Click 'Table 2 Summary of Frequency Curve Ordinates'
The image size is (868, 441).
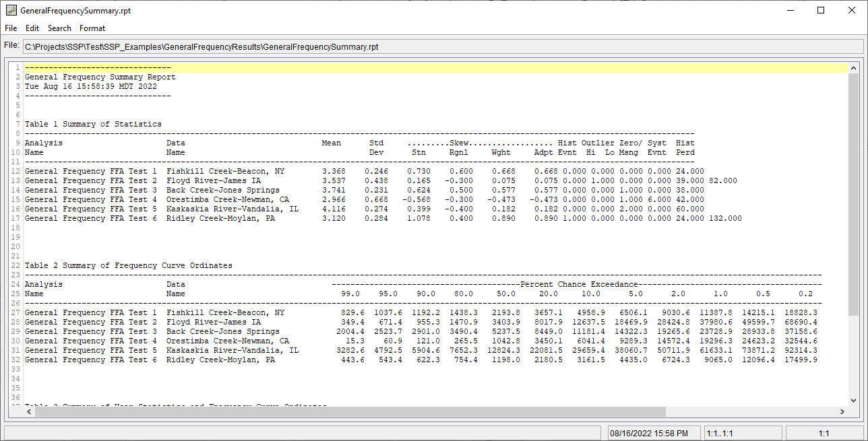click(129, 265)
